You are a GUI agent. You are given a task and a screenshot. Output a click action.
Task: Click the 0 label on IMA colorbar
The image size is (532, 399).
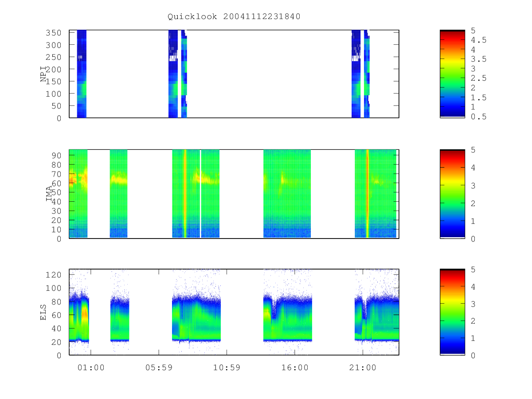click(473, 239)
